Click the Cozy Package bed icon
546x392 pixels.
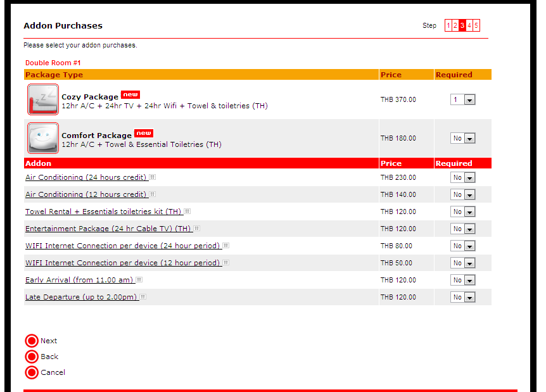43,99
